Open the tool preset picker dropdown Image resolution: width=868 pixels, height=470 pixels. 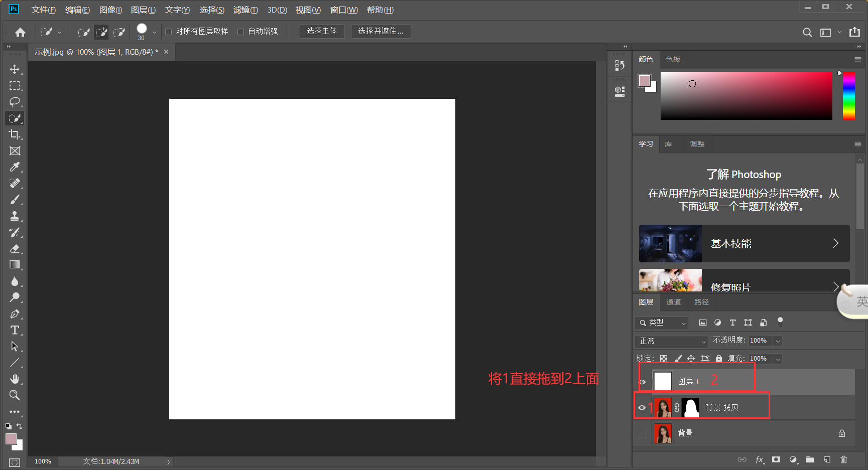(x=59, y=33)
